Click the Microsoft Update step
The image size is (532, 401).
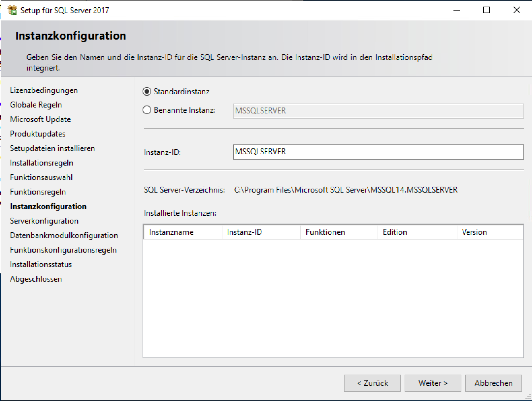[x=40, y=119]
